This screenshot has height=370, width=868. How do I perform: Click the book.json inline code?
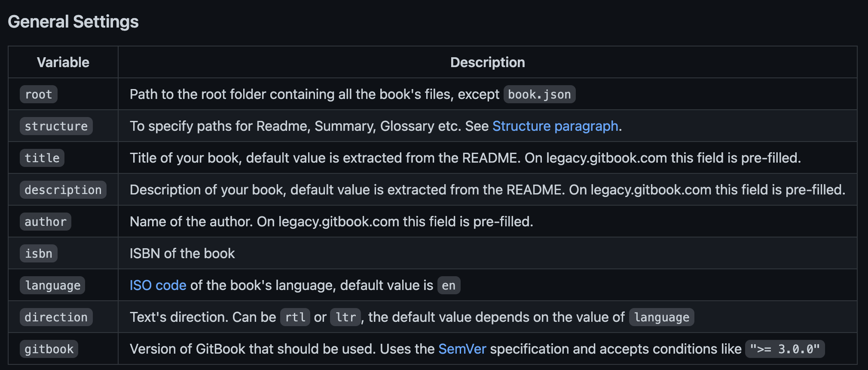[539, 95]
